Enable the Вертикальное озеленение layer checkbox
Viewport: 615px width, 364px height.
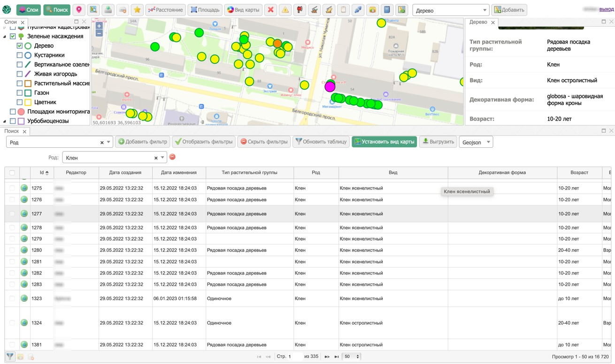pos(20,65)
